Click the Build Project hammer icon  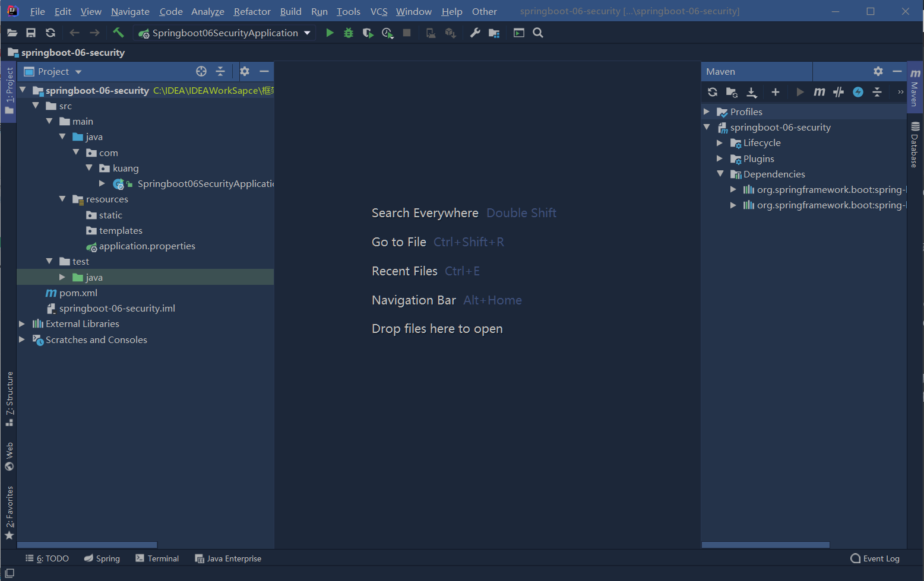pyautogui.click(x=118, y=33)
